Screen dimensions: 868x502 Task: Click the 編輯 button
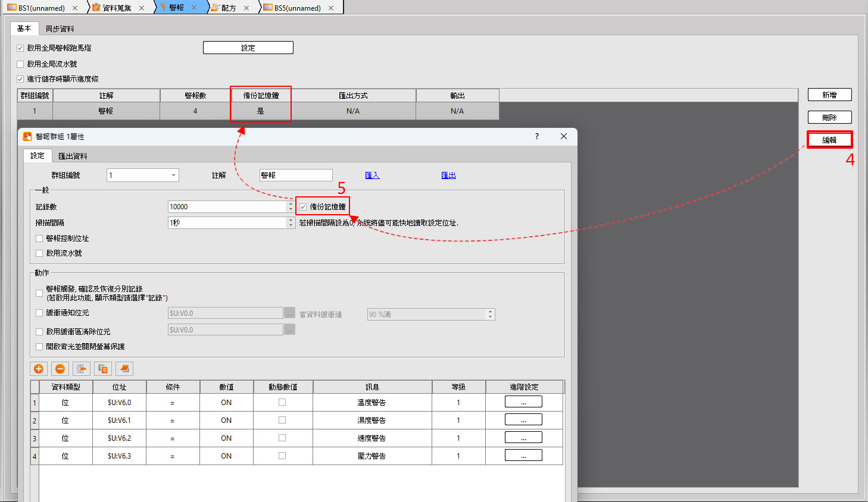click(x=829, y=140)
